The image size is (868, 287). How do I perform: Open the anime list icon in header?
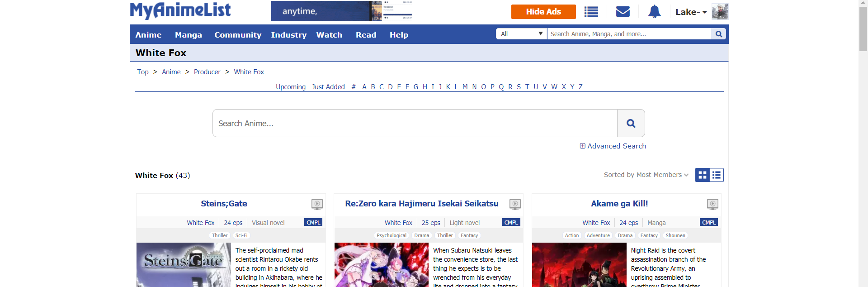click(591, 12)
